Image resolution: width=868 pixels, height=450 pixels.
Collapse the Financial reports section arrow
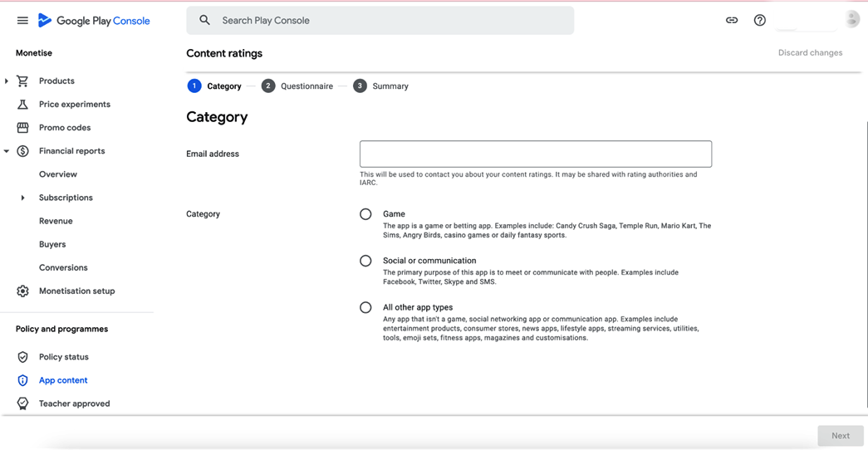point(7,151)
